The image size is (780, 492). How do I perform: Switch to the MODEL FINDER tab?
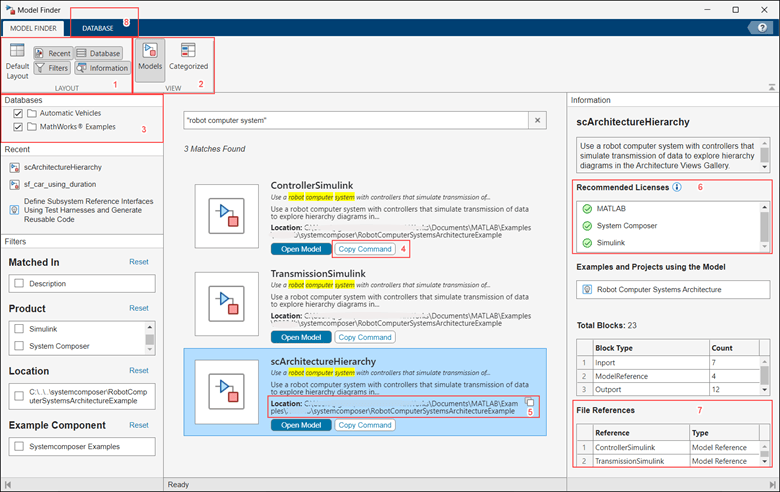pyautogui.click(x=33, y=28)
